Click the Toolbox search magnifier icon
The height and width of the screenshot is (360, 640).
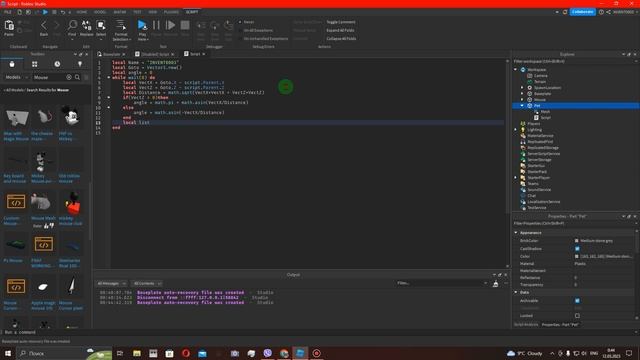[77, 77]
